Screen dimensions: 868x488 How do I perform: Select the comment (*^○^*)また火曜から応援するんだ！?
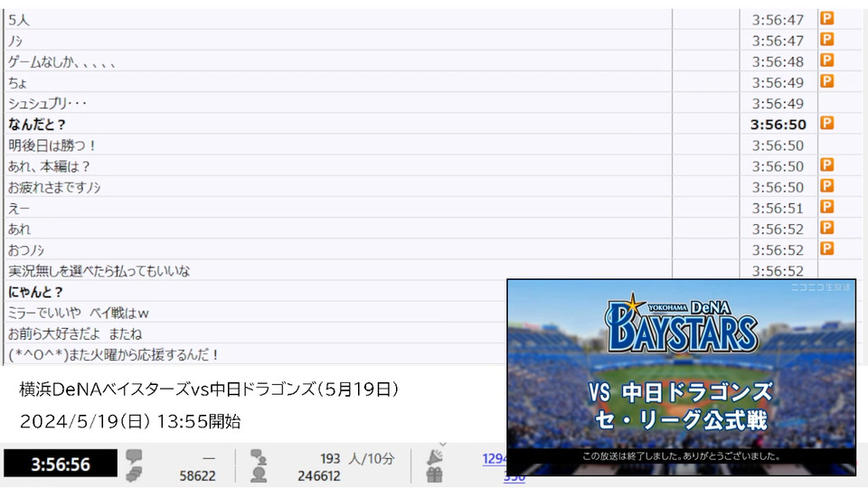click(x=113, y=354)
